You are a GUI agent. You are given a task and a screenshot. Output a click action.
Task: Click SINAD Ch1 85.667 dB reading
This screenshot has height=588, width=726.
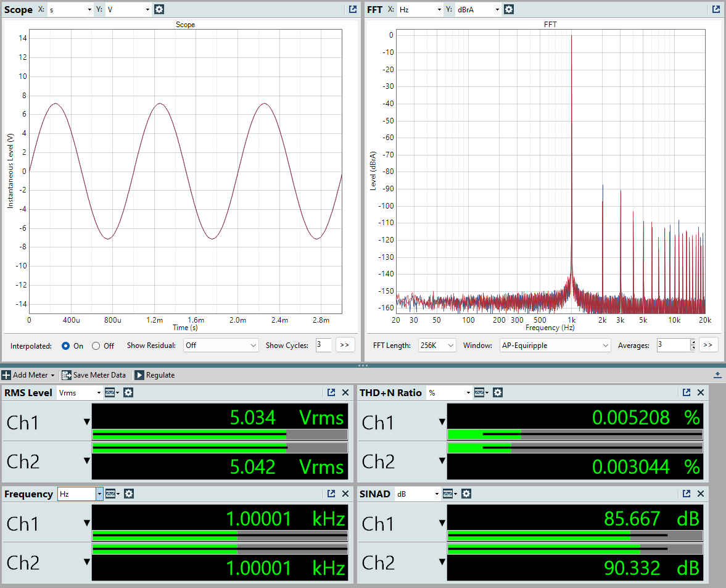651,519
